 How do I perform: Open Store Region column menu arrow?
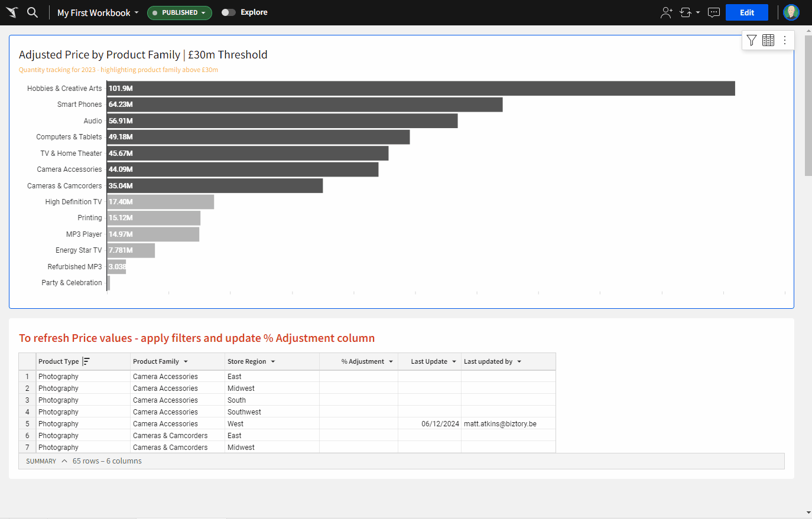[x=273, y=361]
